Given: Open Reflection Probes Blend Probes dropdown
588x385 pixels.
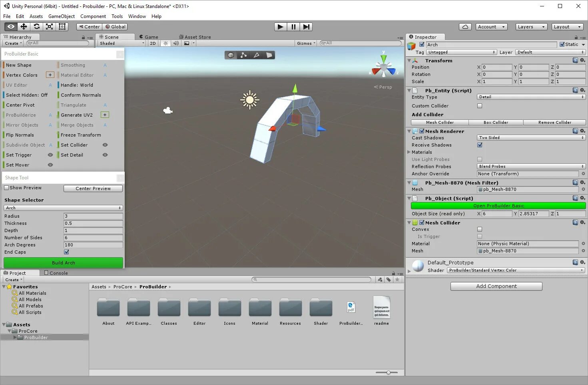Looking at the screenshot, I should (531, 166).
